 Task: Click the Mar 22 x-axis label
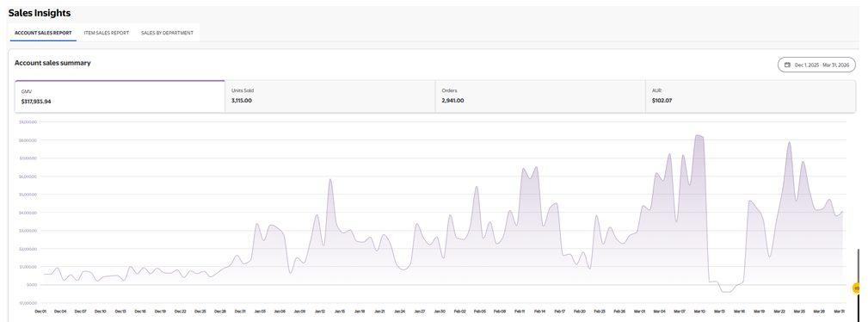click(x=779, y=312)
